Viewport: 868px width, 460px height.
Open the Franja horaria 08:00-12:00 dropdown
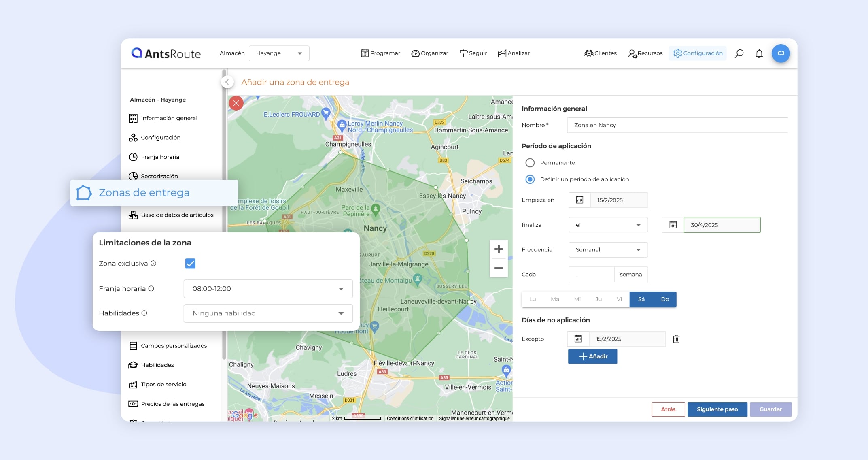click(x=268, y=289)
